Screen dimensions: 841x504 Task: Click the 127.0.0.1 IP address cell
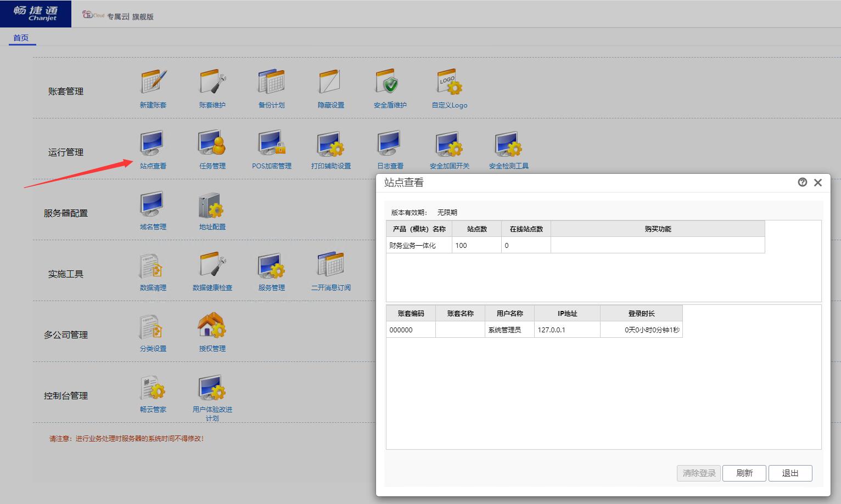[x=568, y=330]
